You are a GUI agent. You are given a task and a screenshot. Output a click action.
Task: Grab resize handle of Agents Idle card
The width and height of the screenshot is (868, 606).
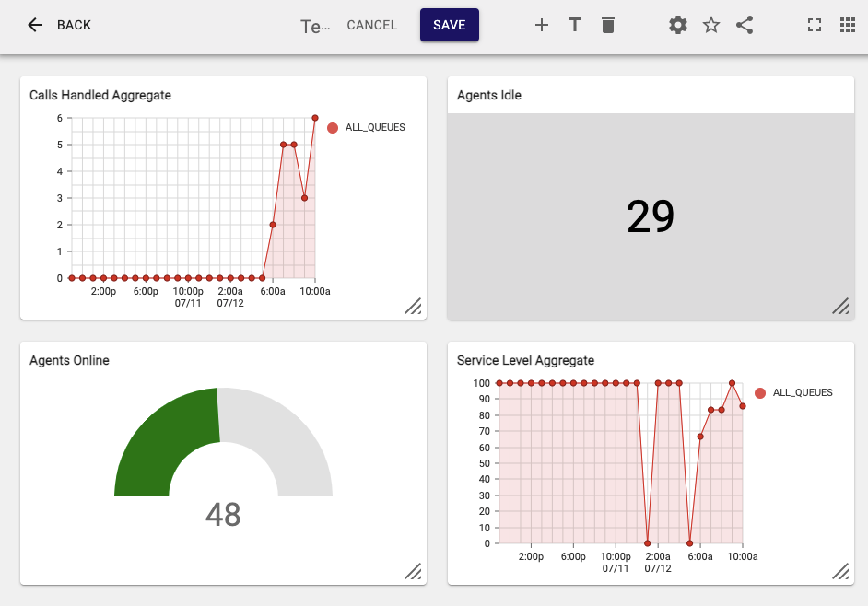[840, 306]
